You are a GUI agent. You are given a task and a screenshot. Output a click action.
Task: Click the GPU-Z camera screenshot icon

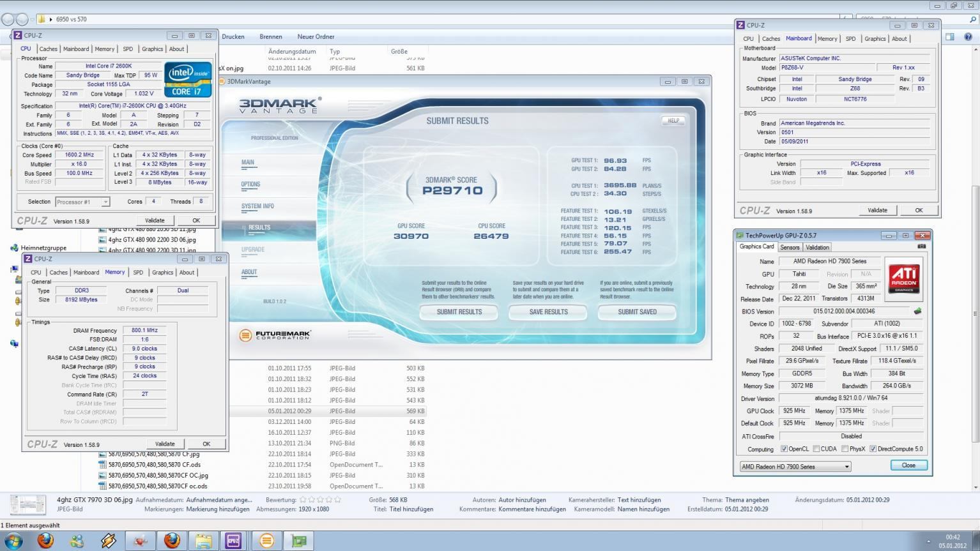point(921,246)
